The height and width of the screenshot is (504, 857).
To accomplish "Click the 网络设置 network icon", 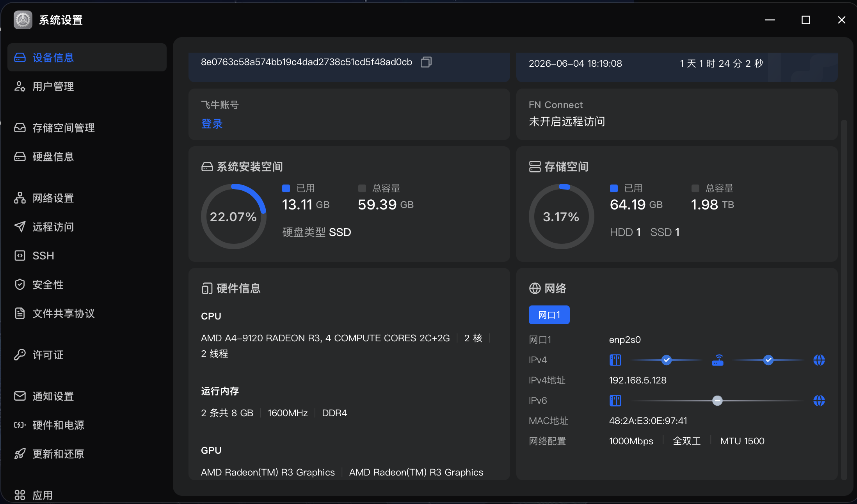I will coord(20,198).
